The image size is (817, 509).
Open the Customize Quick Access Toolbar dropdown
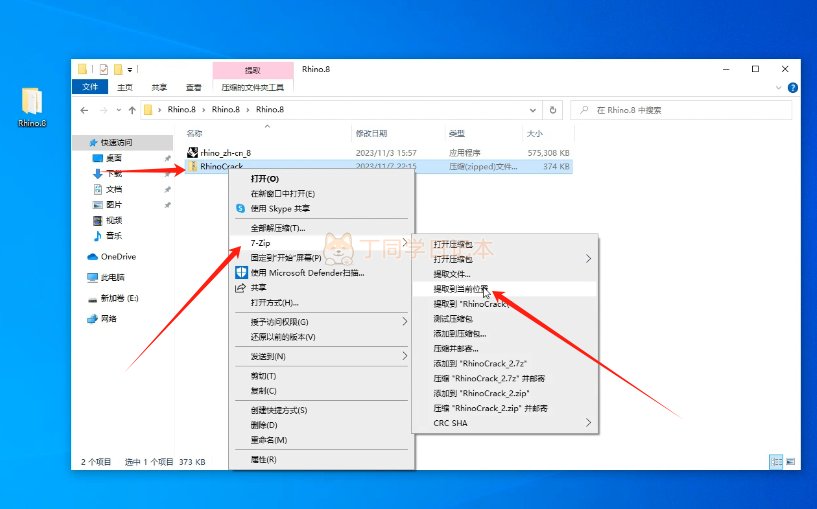(x=130, y=69)
